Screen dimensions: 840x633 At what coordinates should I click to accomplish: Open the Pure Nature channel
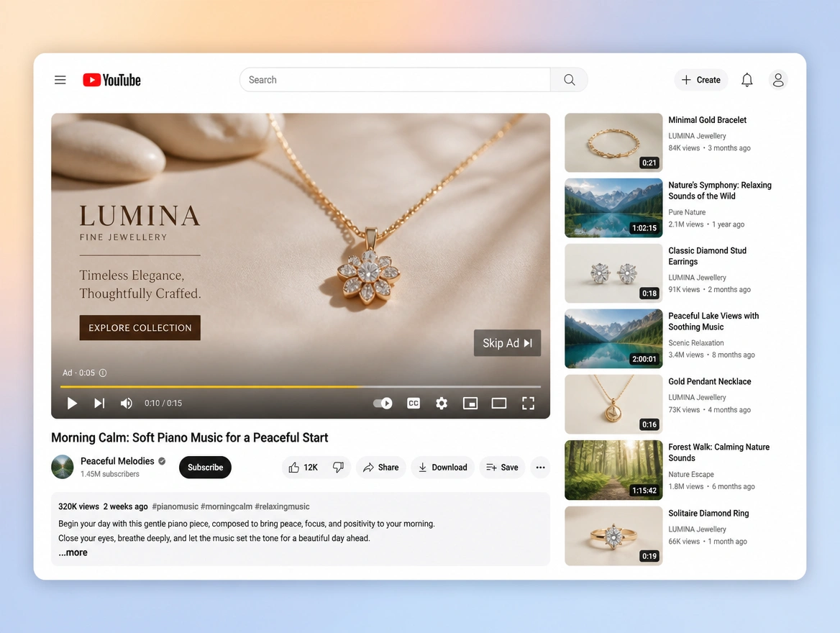tap(687, 212)
